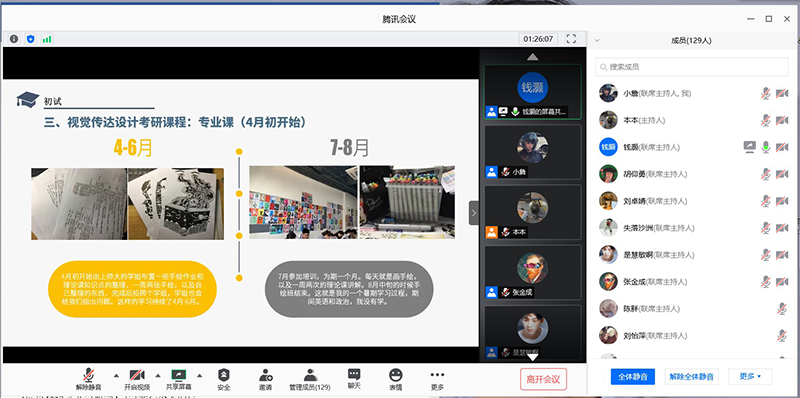800x398 pixels.
Task: Open the blue security shield icon
Action: [x=31, y=39]
